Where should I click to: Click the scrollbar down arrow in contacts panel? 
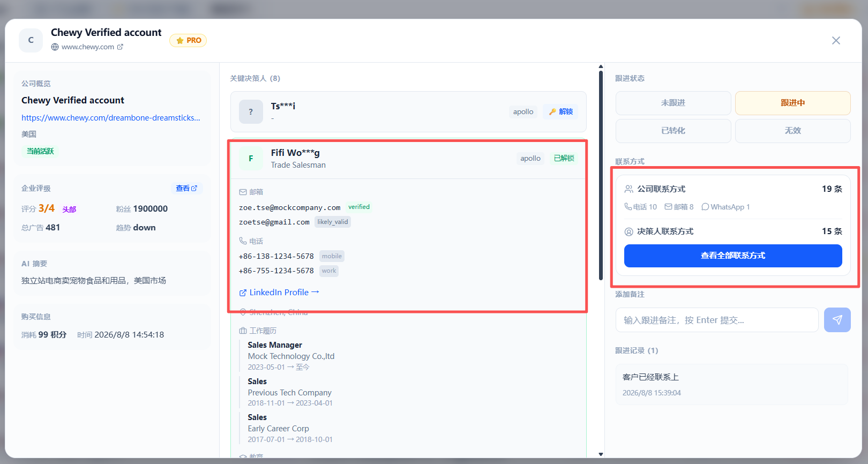601,454
